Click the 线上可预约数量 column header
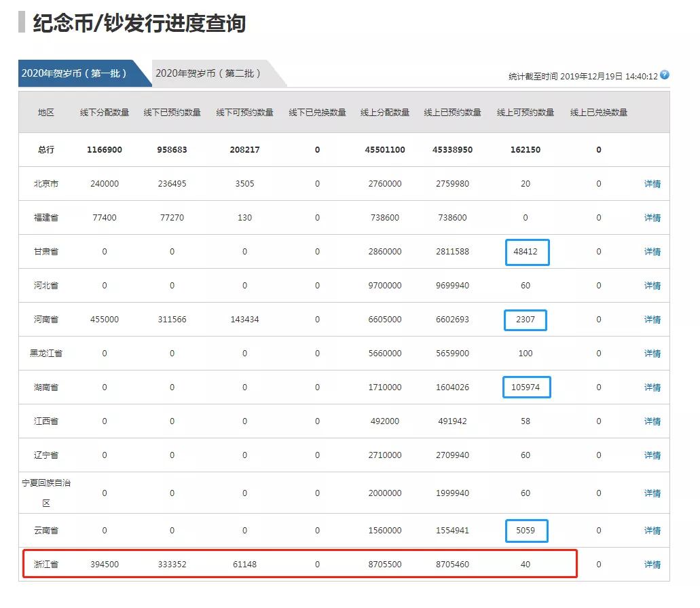The height and width of the screenshot is (608, 700). [525, 113]
